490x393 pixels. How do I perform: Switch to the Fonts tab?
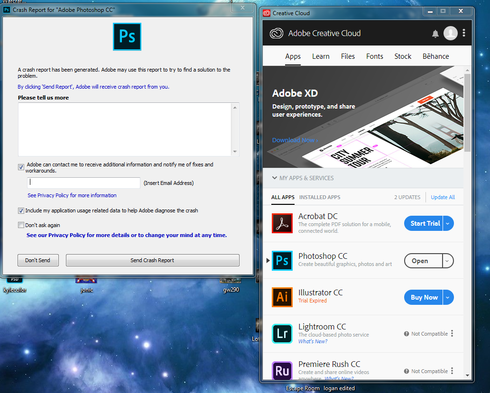[375, 56]
